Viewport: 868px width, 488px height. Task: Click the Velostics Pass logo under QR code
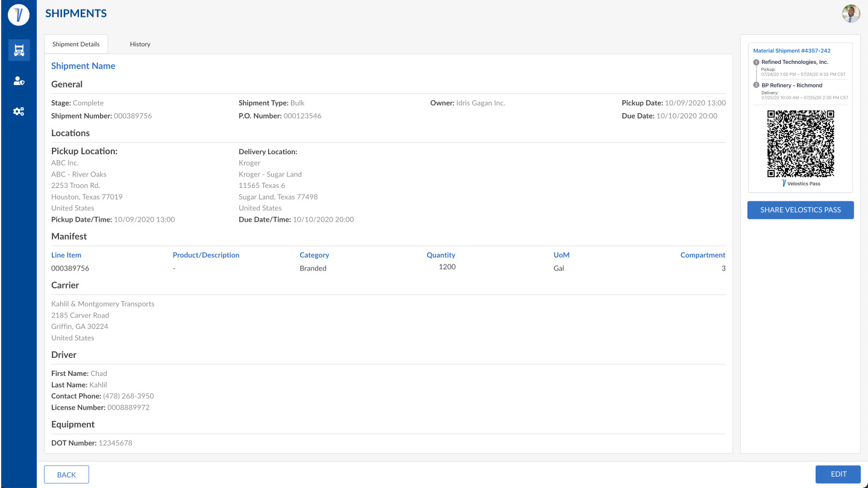(x=801, y=183)
